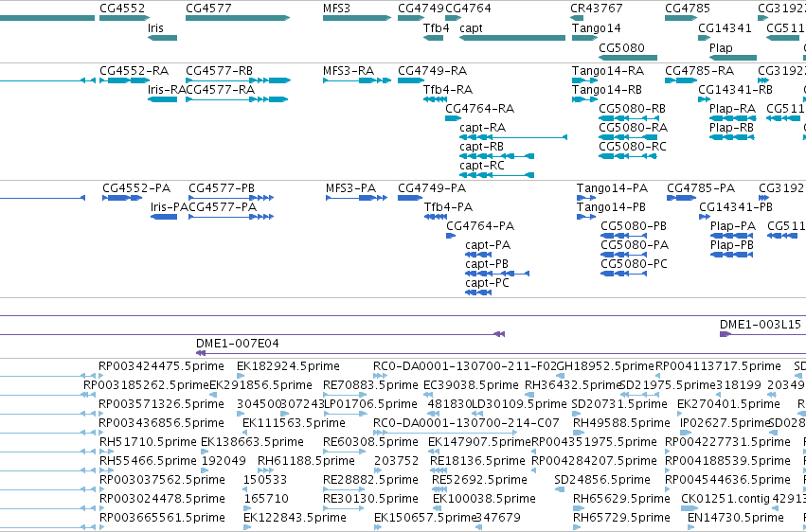This screenshot has width=806, height=532.
Task: Open the CG5080-PB protein label
Action: click(x=634, y=226)
